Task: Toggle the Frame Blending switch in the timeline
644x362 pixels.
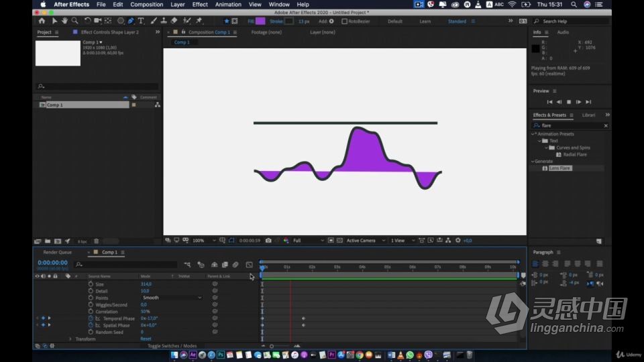Action: tap(225, 265)
